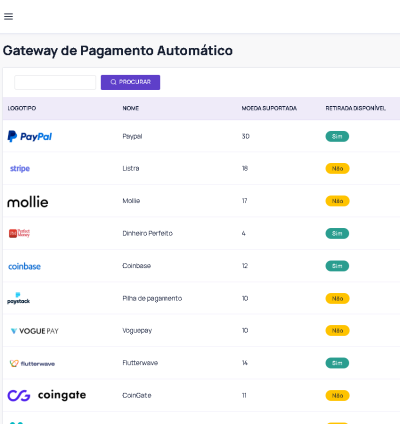Click the Coinbase logo
Viewport: 400px width, 424px height.
(x=24, y=266)
